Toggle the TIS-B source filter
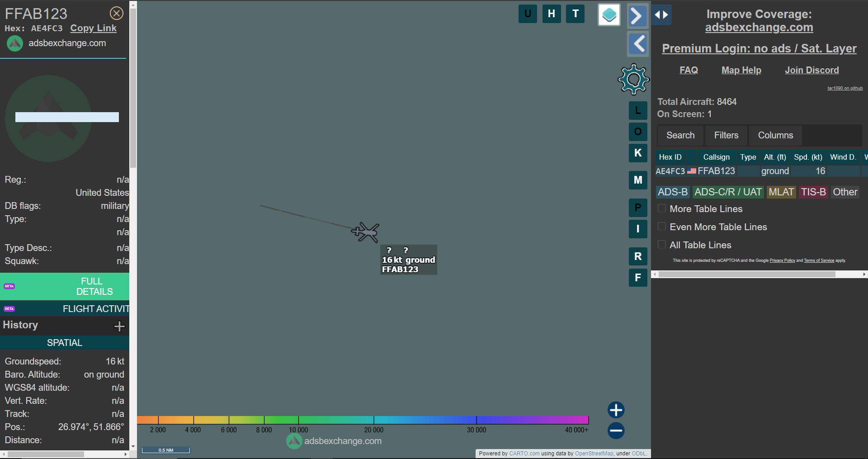The image size is (868, 459). (x=813, y=192)
